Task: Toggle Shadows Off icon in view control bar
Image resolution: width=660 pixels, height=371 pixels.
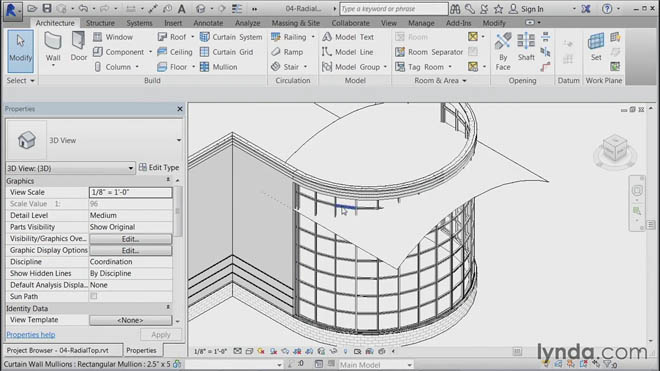Action: [x=273, y=351]
